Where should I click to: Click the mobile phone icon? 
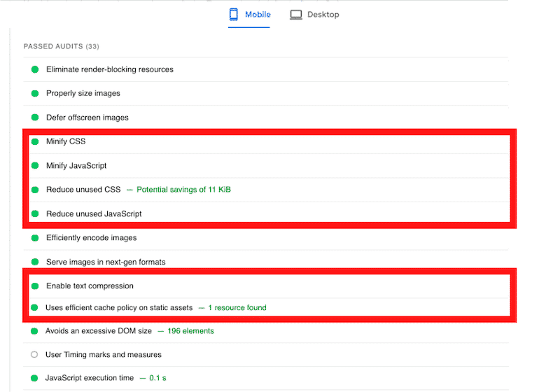click(234, 15)
